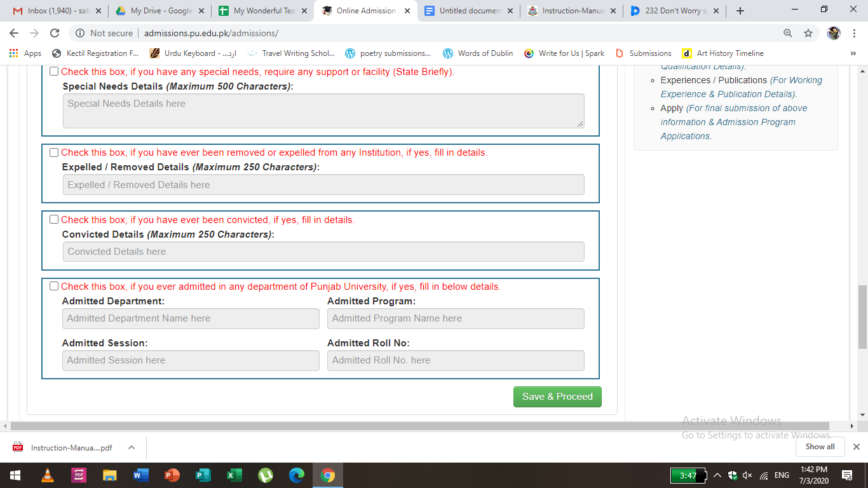Image resolution: width=868 pixels, height=488 pixels.
Task: Click the page's vertical scrollbar thumb
Action: point(862,316)
